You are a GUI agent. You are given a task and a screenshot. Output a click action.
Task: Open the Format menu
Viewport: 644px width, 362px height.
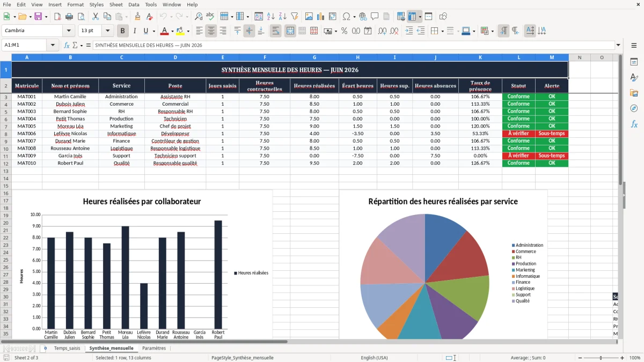click(75, 4)
